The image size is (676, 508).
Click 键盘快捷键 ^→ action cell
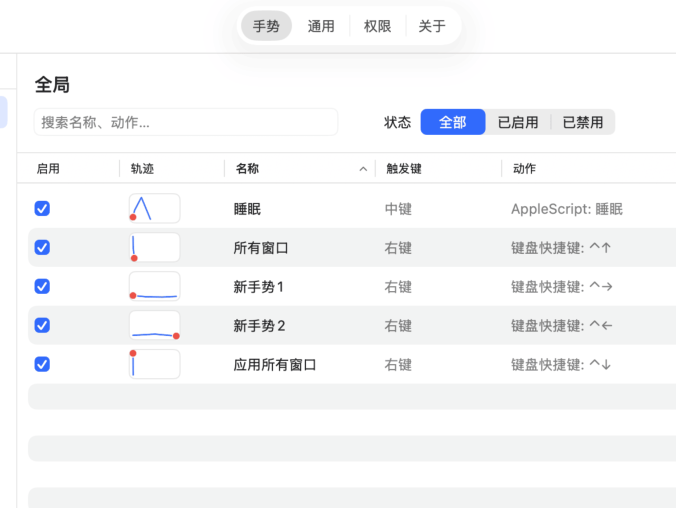click(x=562, y=287)
